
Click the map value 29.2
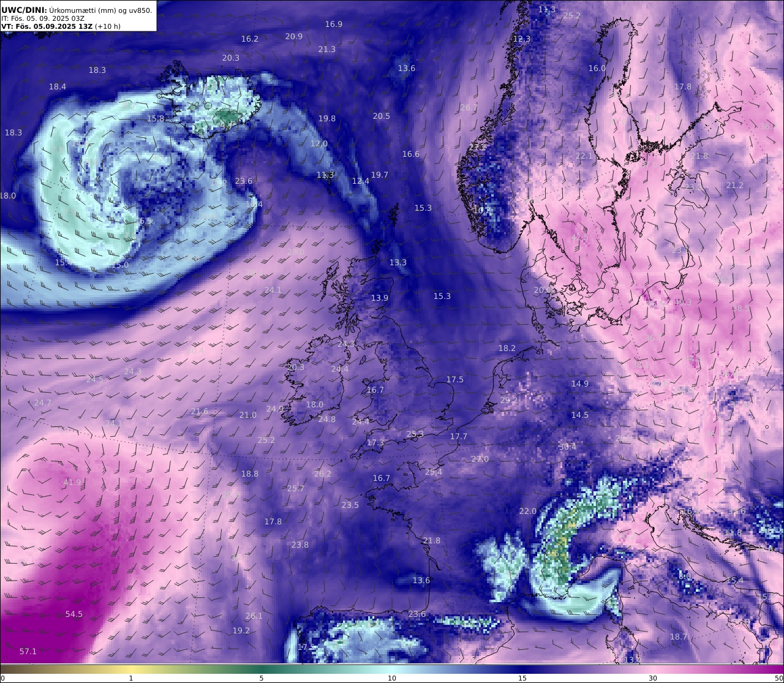(509, 401)
